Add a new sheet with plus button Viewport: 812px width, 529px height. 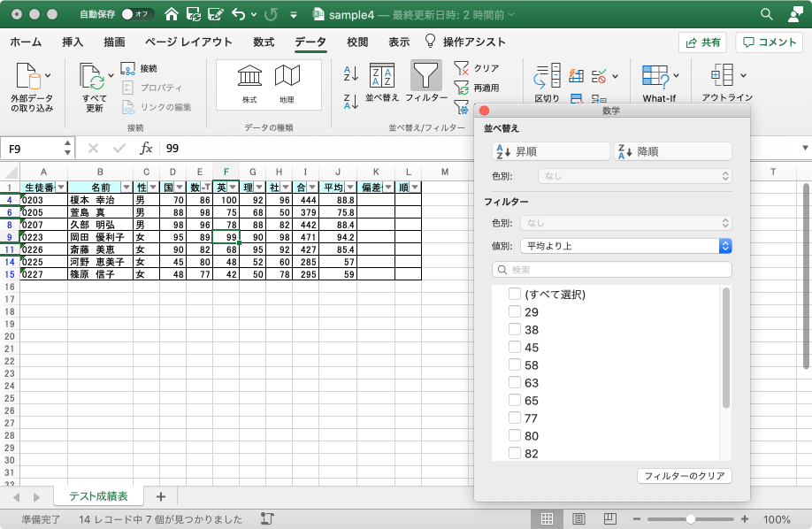[x=160, y=496]
